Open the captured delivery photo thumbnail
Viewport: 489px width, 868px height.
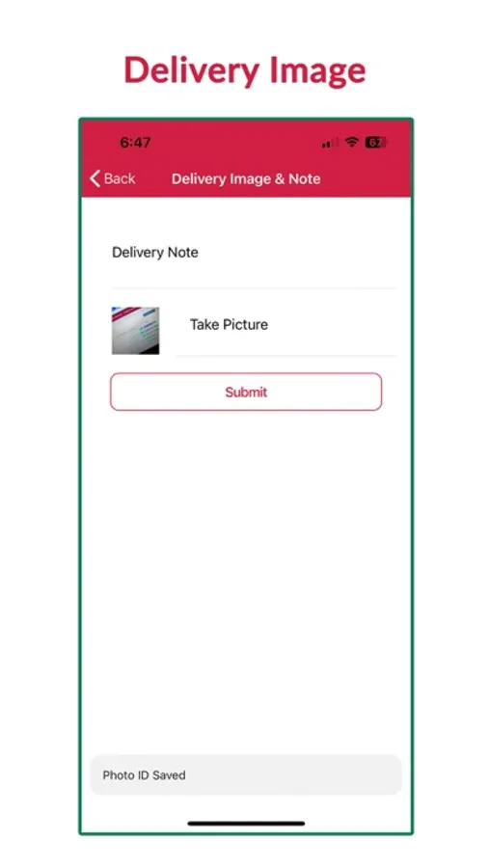tap(136, 331)
